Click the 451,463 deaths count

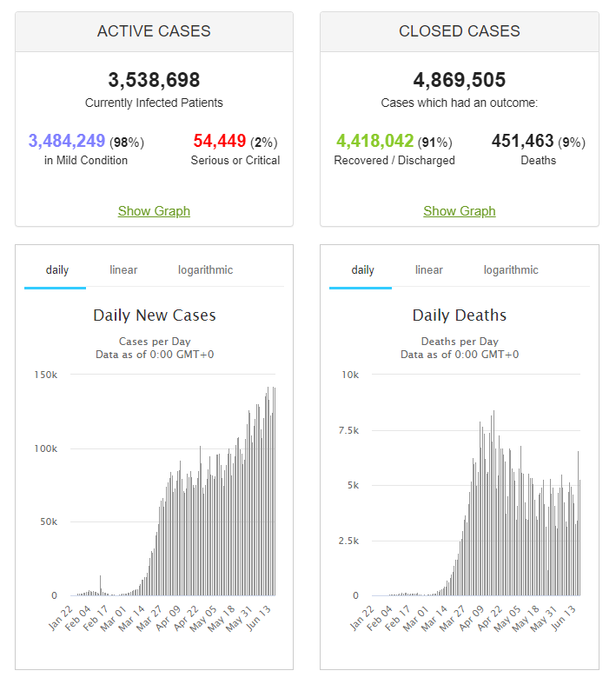522,141
